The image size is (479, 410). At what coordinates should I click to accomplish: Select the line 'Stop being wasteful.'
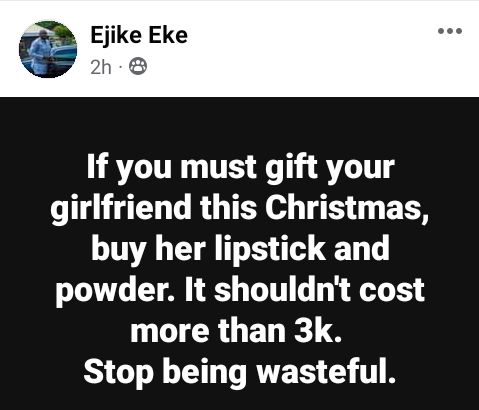point(239,372)
